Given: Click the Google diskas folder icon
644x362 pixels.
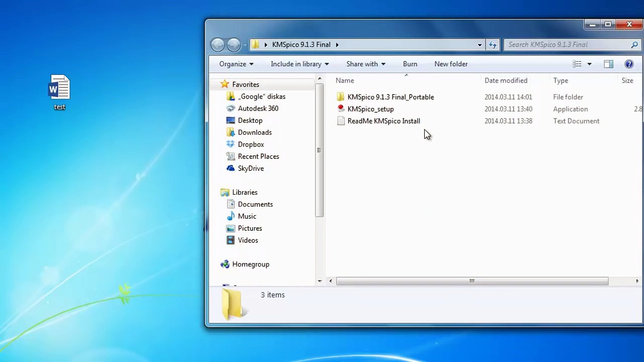Looking at the screenshot, I should [230, 97].
